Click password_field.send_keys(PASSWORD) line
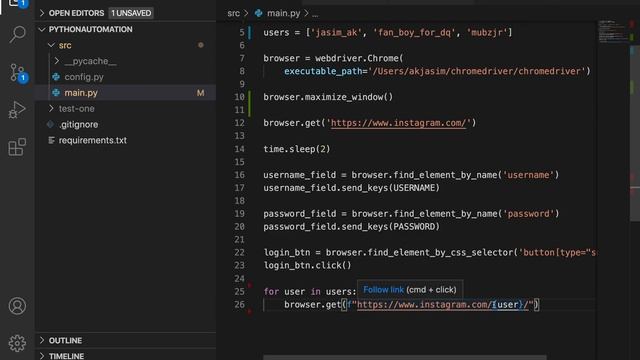The image size is (640, 360). [351, 227]
